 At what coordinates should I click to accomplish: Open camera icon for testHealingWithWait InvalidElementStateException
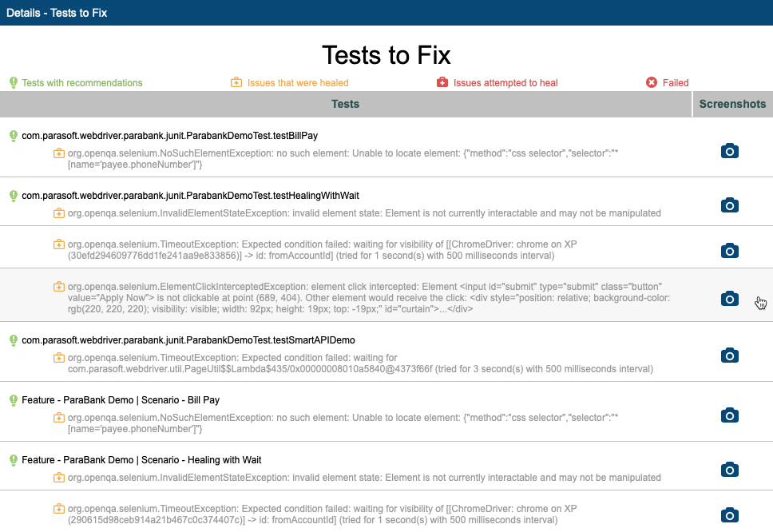coord(730,205)
